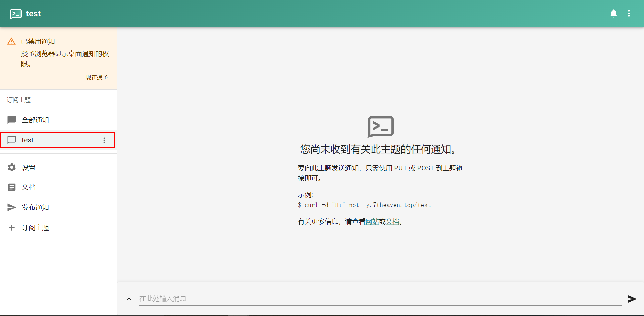
Task: Open the kebab menu in the top-right corner
Action: (629, 13)
